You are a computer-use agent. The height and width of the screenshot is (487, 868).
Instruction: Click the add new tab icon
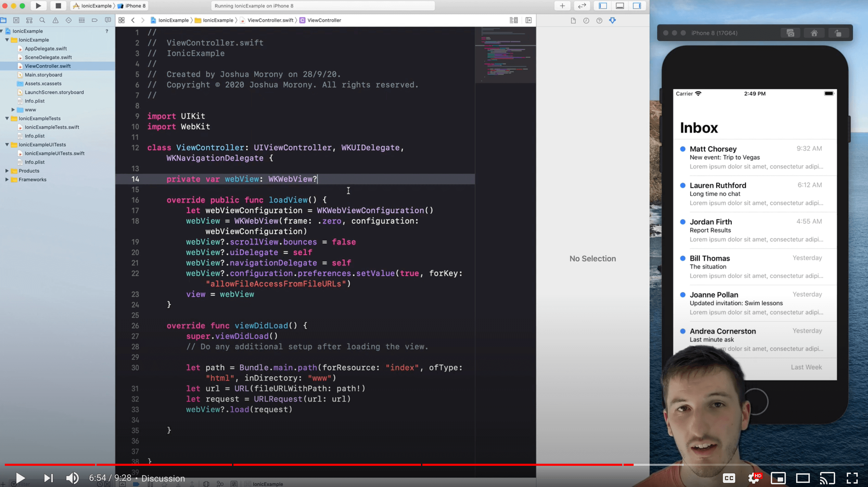pos(560,5)
